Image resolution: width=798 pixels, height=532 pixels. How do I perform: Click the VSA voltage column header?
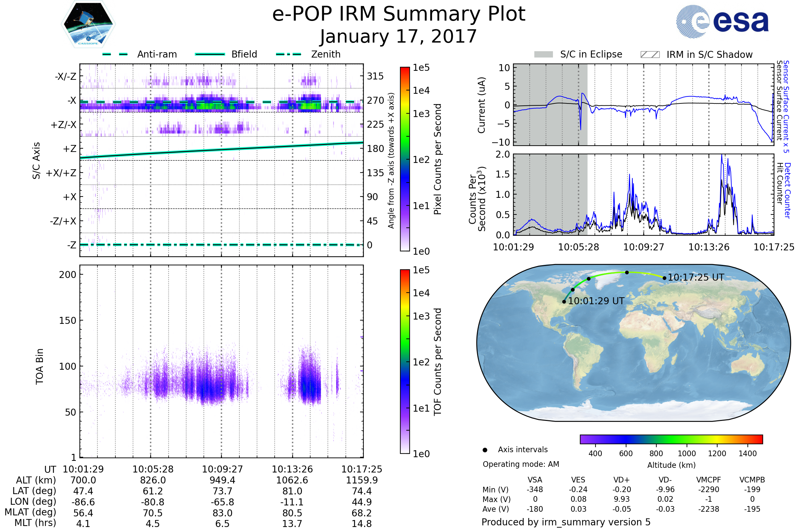pyautogui.click(x=535, y=480)
